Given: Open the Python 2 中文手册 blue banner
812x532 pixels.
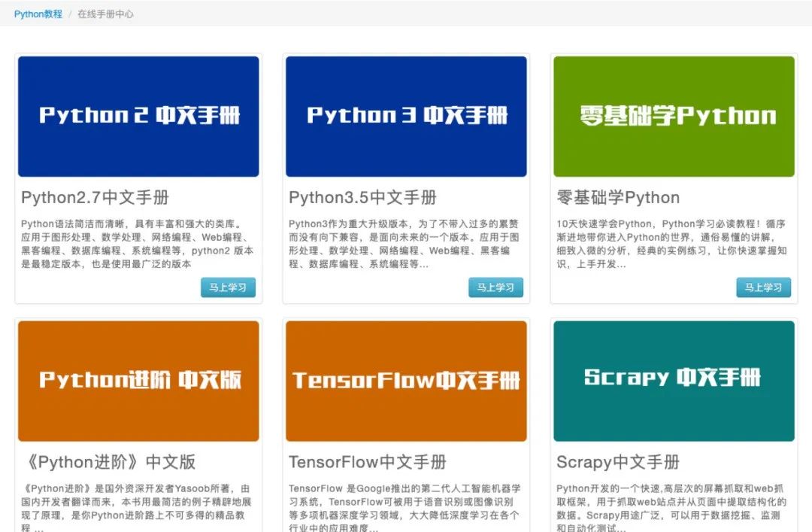Looking at the screenshot, I should (x=138, y=117).
